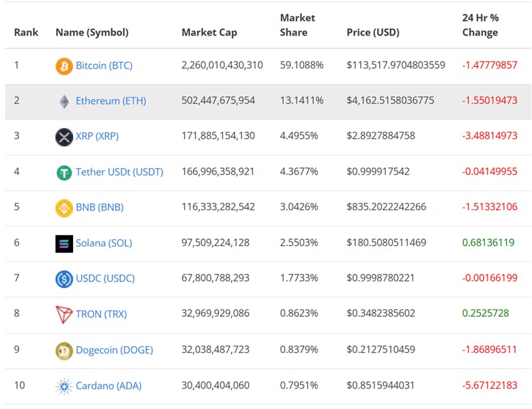This screenshot has height=409, width=532.
Task: Click Cardano market share 0.7951%
Action: (299, 385)
